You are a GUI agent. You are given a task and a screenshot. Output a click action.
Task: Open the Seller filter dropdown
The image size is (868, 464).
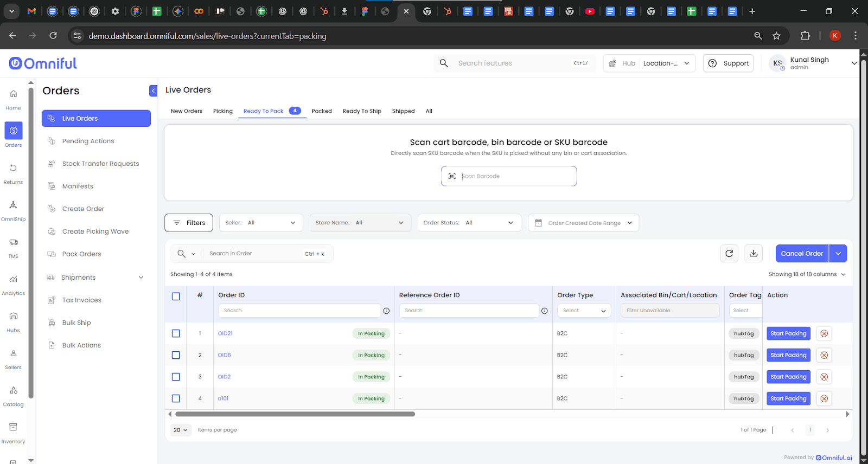point(261,223)
